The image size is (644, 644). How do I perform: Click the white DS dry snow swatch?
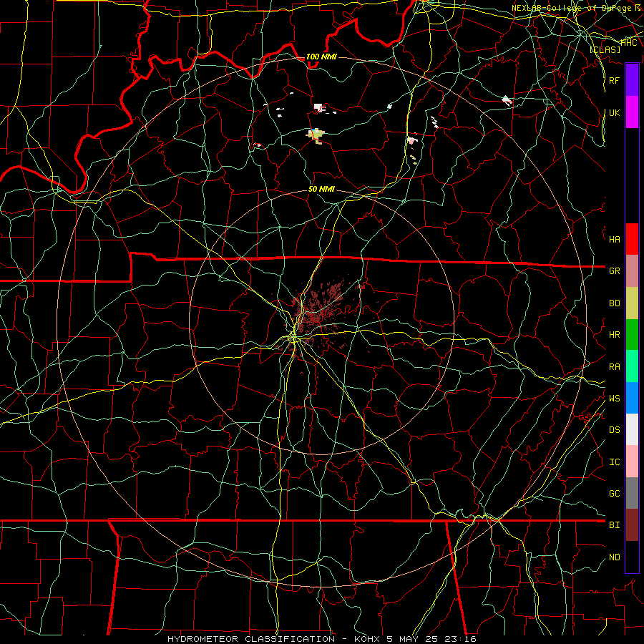[x=632, y=429]
